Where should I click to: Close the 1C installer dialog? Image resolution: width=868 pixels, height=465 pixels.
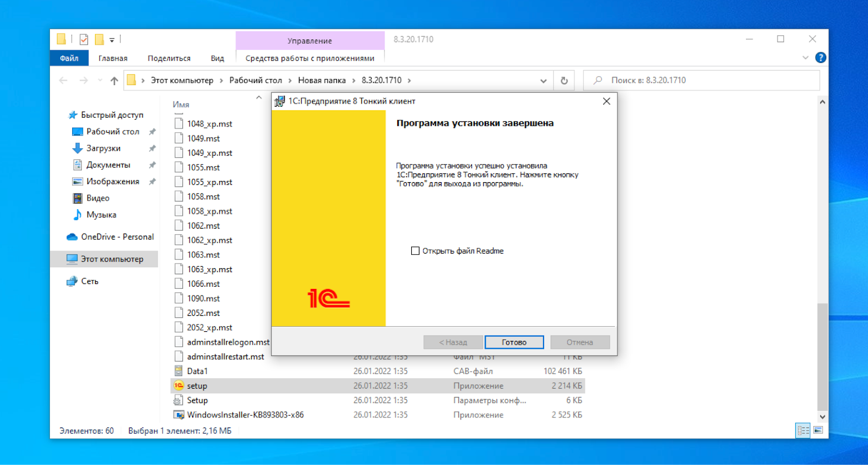coord(607,101)
